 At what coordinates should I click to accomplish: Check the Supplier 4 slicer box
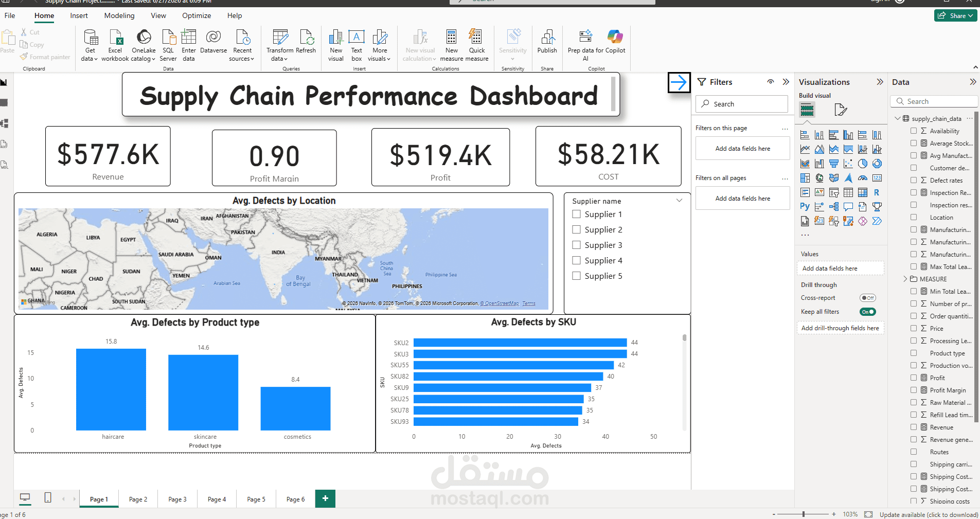tap(577, 260)
